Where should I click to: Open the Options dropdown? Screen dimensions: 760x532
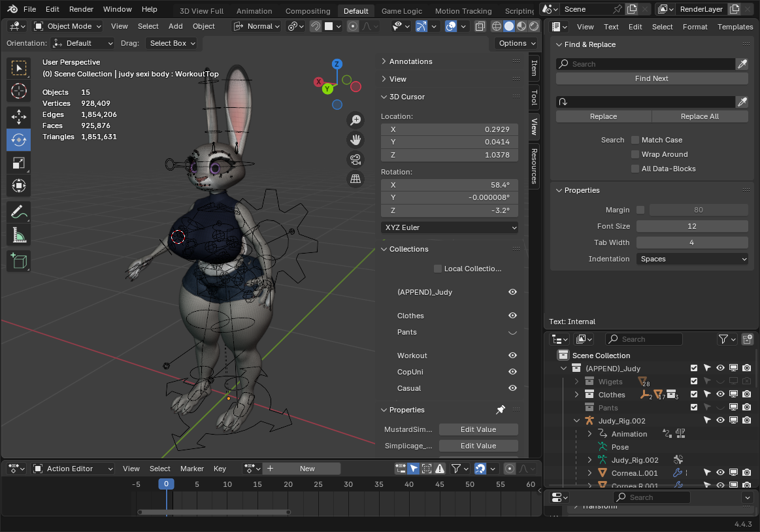point(517,43)
